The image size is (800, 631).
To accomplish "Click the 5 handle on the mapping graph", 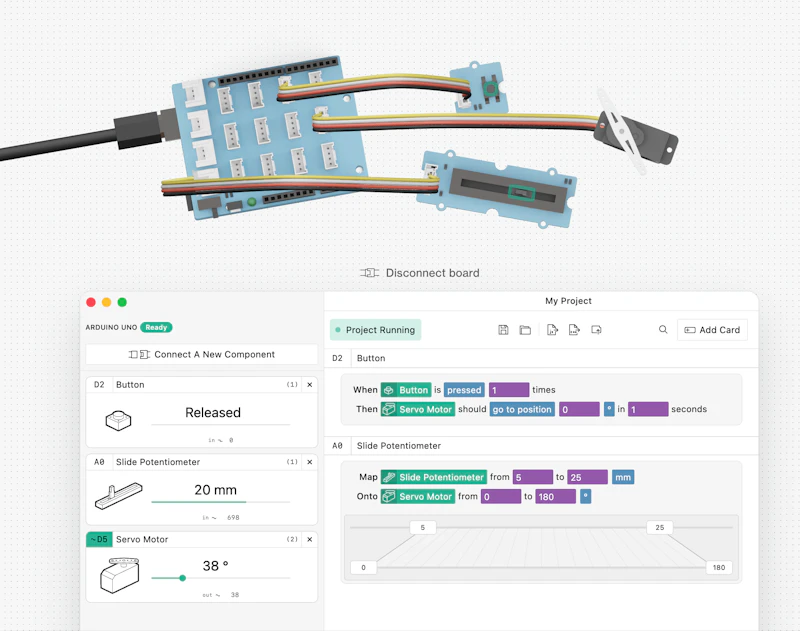I will (423, 527).
